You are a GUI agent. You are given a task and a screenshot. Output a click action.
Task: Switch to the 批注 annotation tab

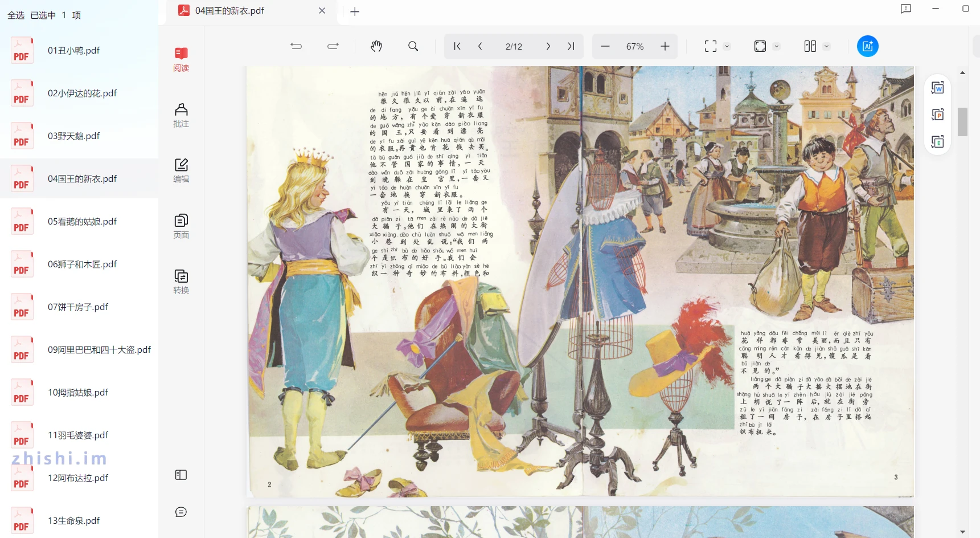tap(181, 115)
